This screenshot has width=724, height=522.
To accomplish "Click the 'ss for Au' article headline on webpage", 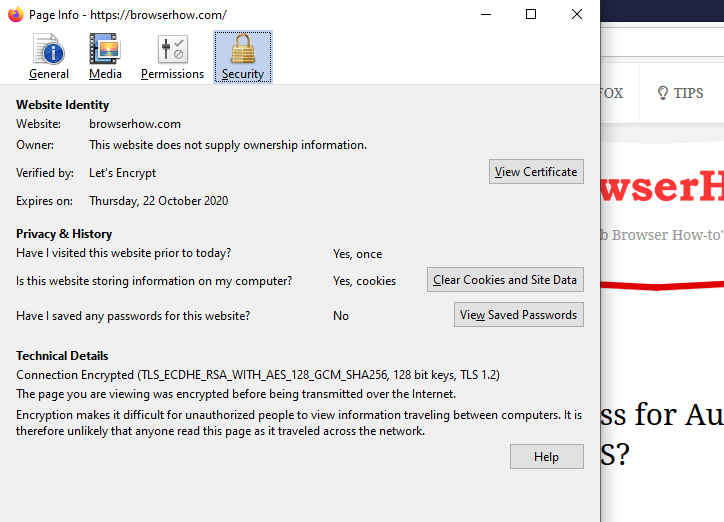I will (662, 414).
